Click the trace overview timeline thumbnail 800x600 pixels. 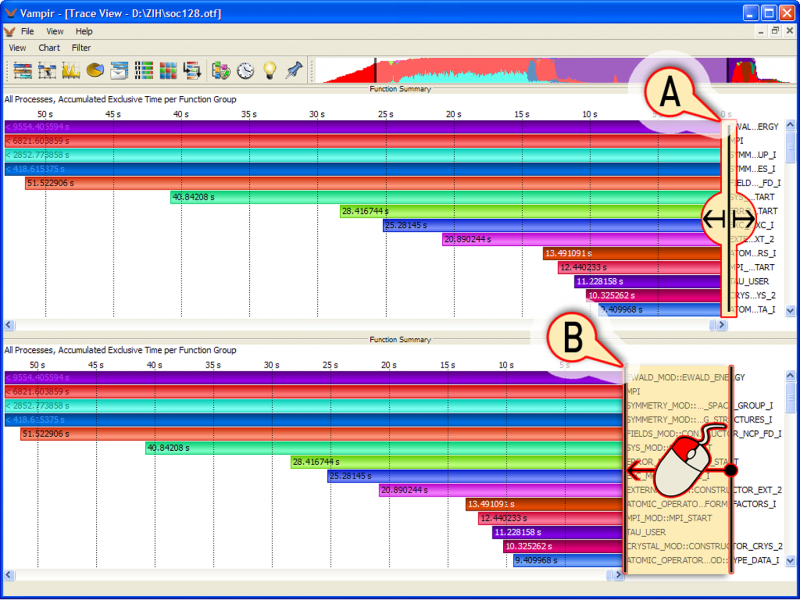pyautogui.click(x=555, y=70)
